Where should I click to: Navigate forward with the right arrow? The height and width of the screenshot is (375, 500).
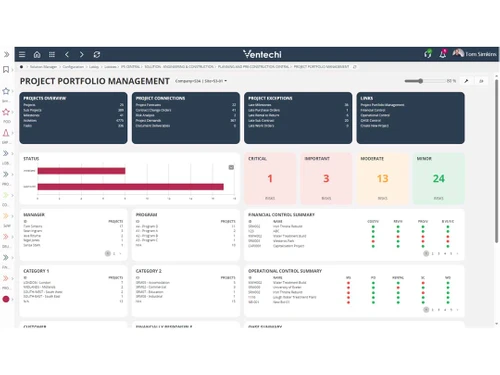[x=82, y=54]
